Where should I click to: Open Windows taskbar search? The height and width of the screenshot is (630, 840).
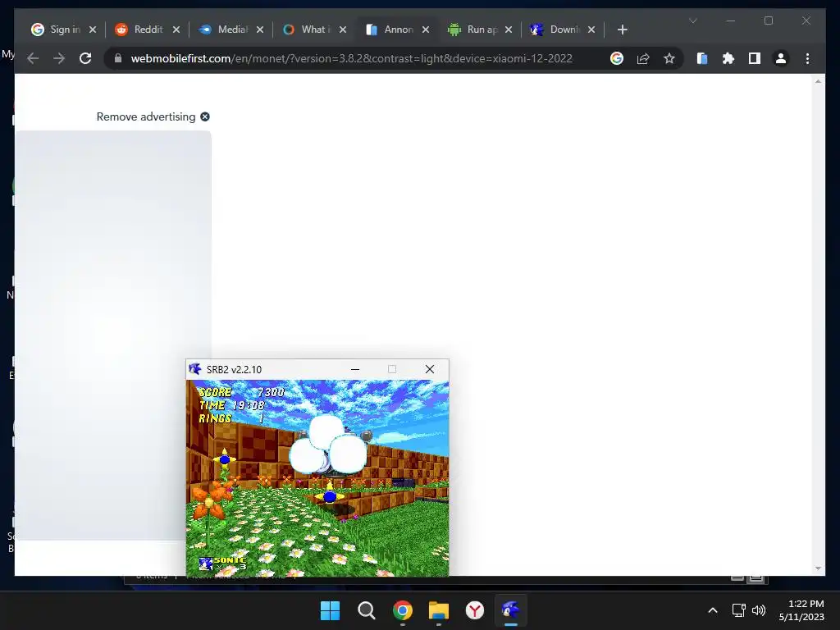click(367, 610)
